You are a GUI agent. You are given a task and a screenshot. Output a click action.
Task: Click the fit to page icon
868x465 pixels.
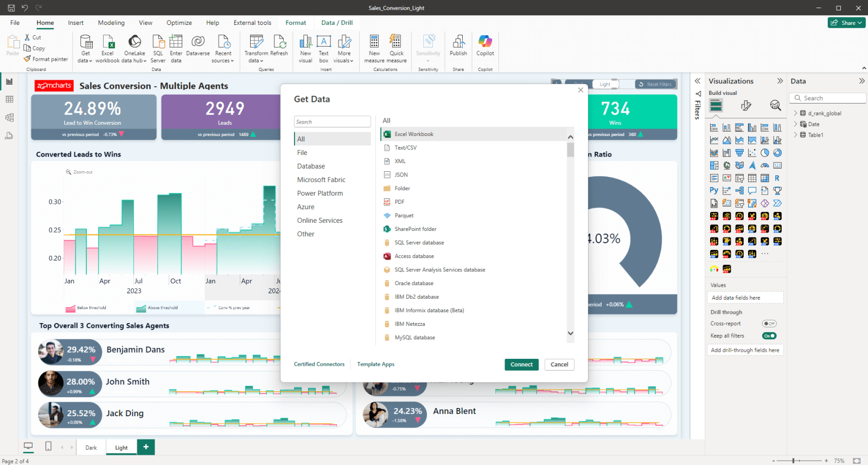(x=857, y=461)
